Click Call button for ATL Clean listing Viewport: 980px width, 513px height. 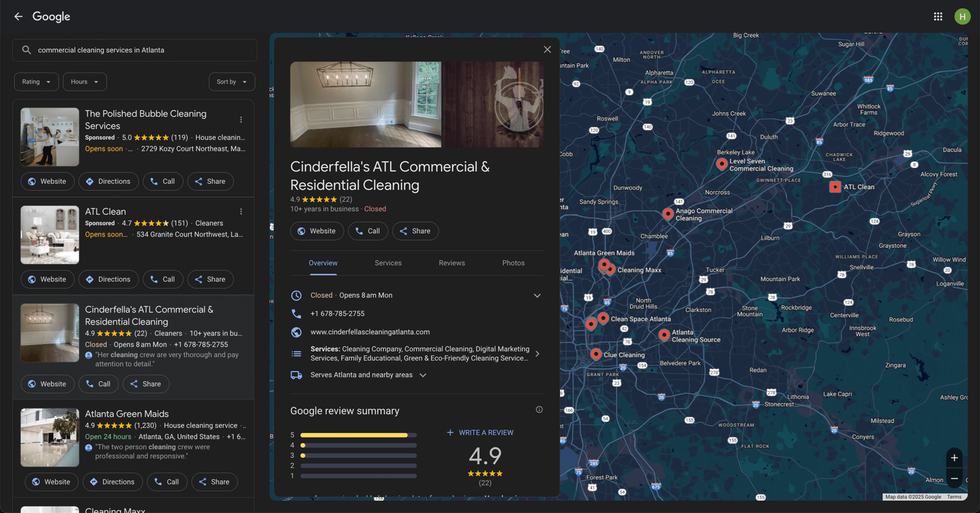point(163,279)
